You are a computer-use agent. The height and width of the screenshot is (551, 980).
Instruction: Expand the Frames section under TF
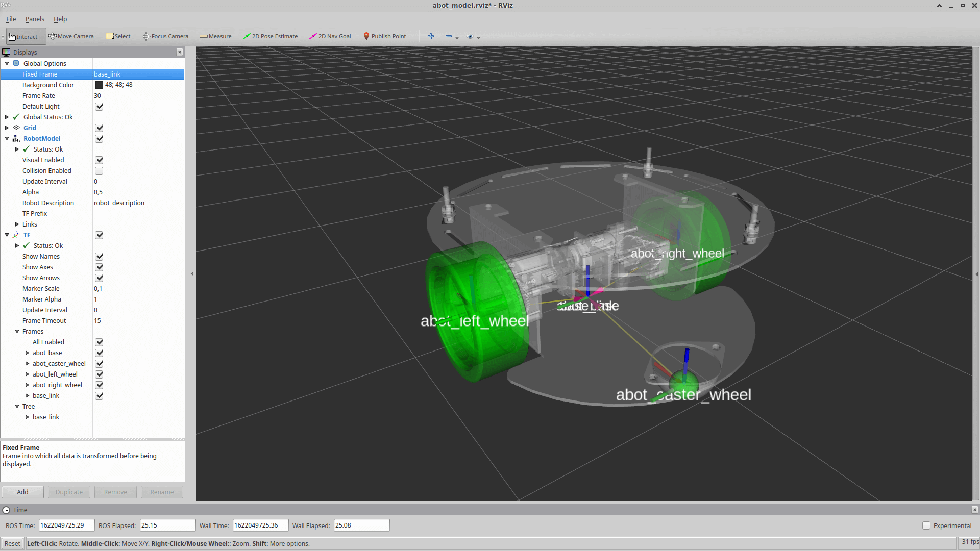(x=17, y=331)
